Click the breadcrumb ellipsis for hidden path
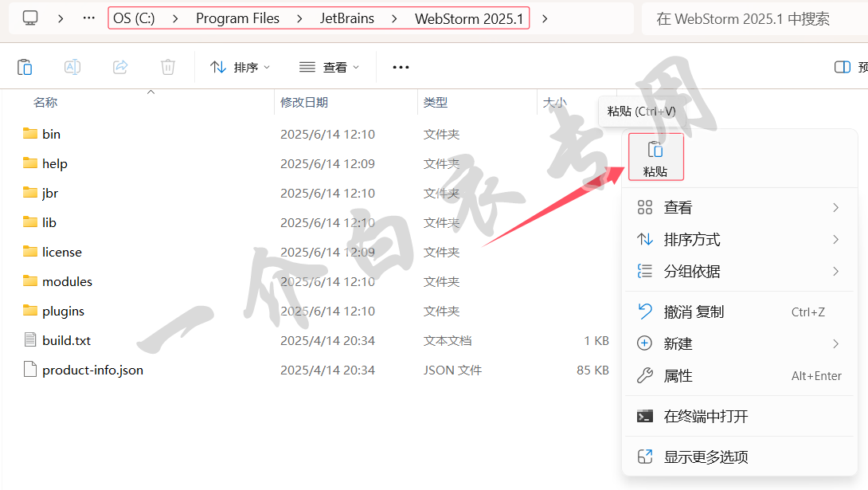This screenshot has height=490, width=868. (88, 18)
